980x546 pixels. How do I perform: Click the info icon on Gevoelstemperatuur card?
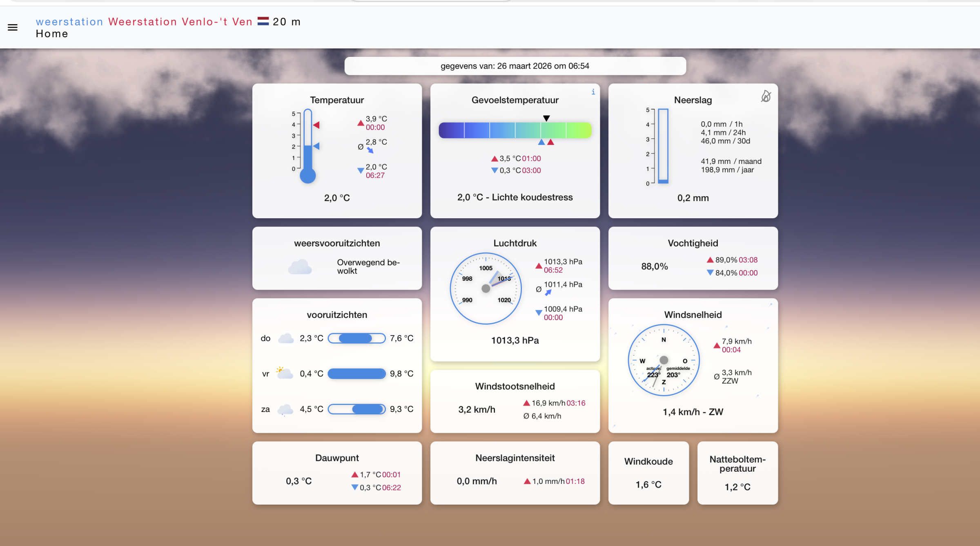593,92
